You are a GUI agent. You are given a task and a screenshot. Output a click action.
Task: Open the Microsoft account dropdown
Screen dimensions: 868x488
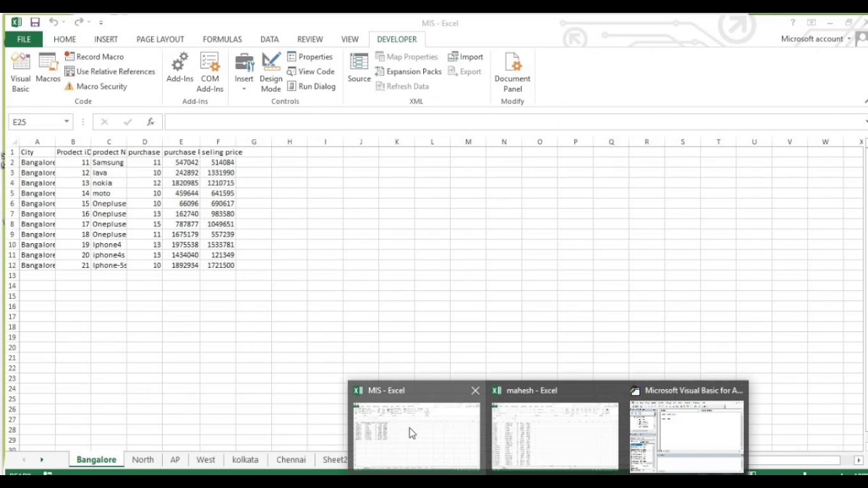click(x=815, y=39)
